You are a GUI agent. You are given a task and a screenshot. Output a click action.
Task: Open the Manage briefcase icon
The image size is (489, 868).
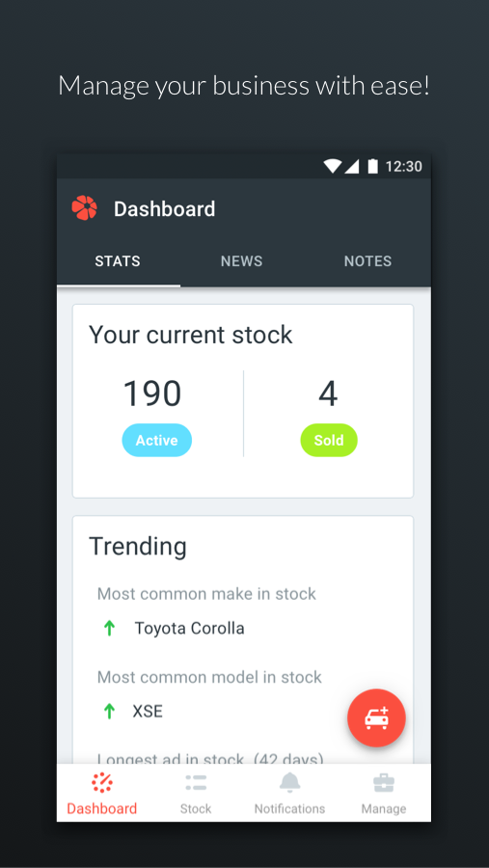(384, 783)
